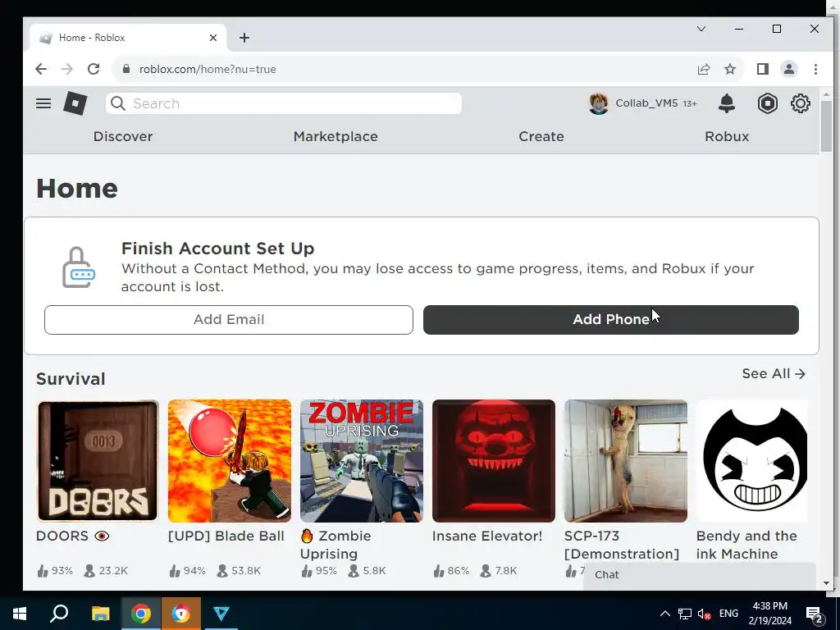This screenshot has width=840, height=630.
Task: Click the Add Phone button
Action: (610, 320)
